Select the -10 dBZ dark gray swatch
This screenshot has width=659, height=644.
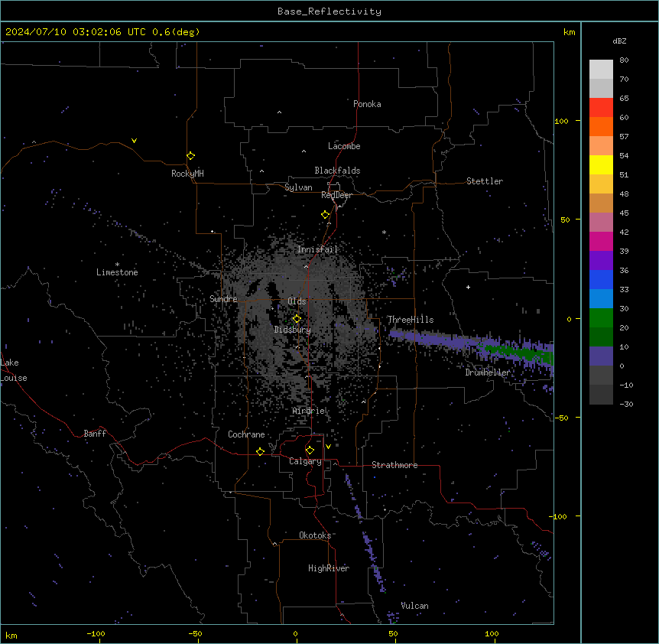(601, 394)
